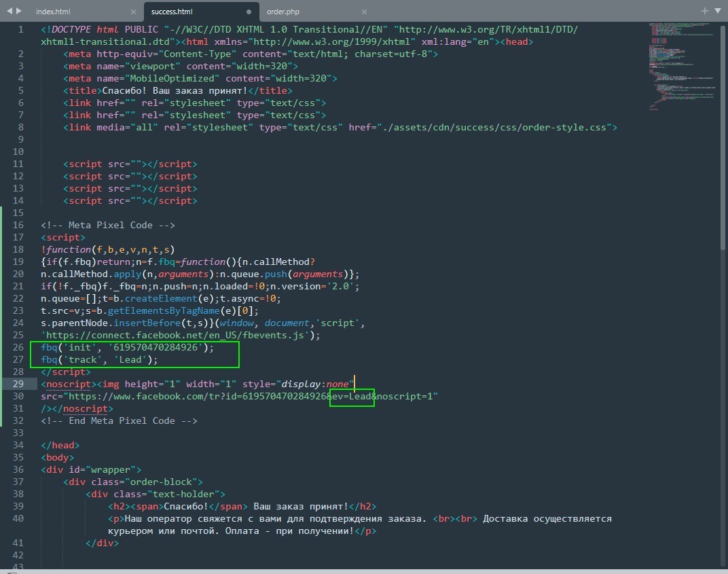728x574 pixels.
Task: Click the closing head tag
Action: coord(60,445)
